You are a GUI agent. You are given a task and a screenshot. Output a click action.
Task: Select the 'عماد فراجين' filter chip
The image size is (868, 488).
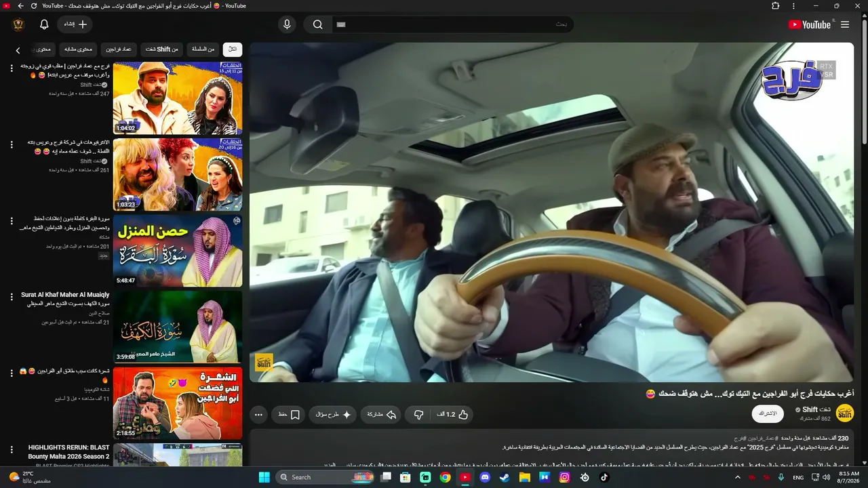[119, 49]
